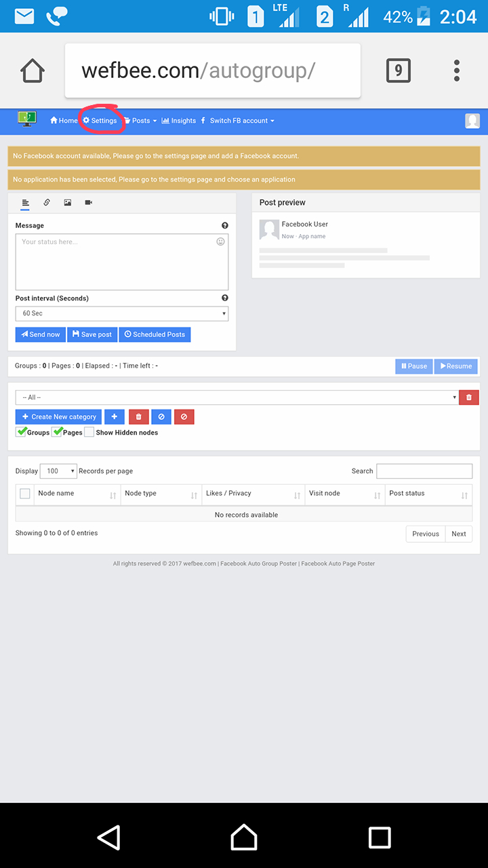
Task: Open the browser tabs counter
Action: [398, 70]
